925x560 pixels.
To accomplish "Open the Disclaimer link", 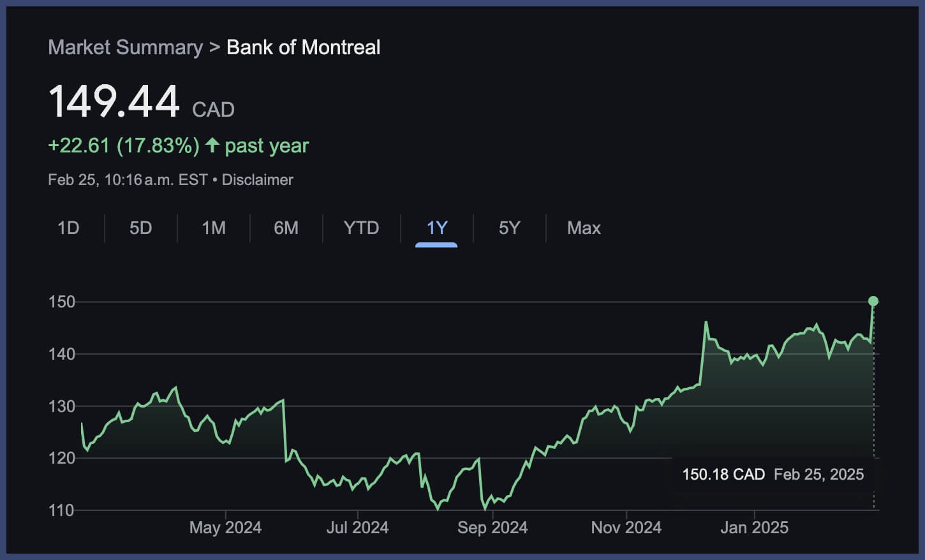I will pyautogui.click(x=256, y=180).
